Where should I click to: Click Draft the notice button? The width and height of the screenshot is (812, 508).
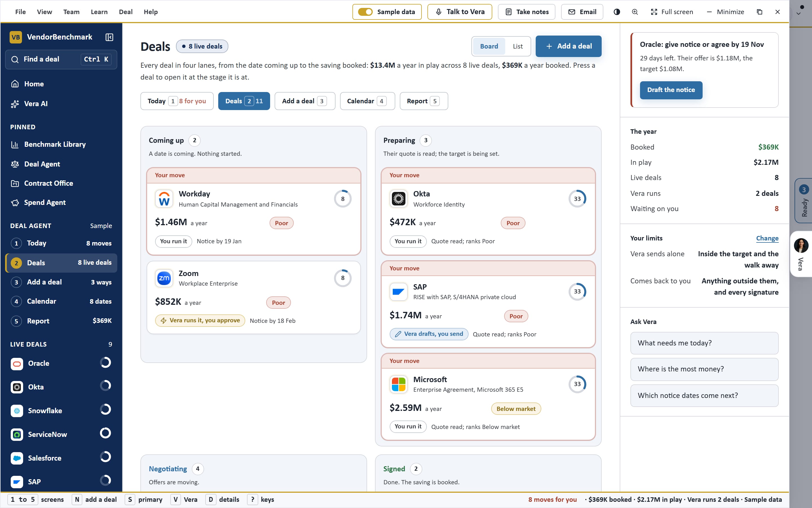pyautogui.click(x=671, y=90)
